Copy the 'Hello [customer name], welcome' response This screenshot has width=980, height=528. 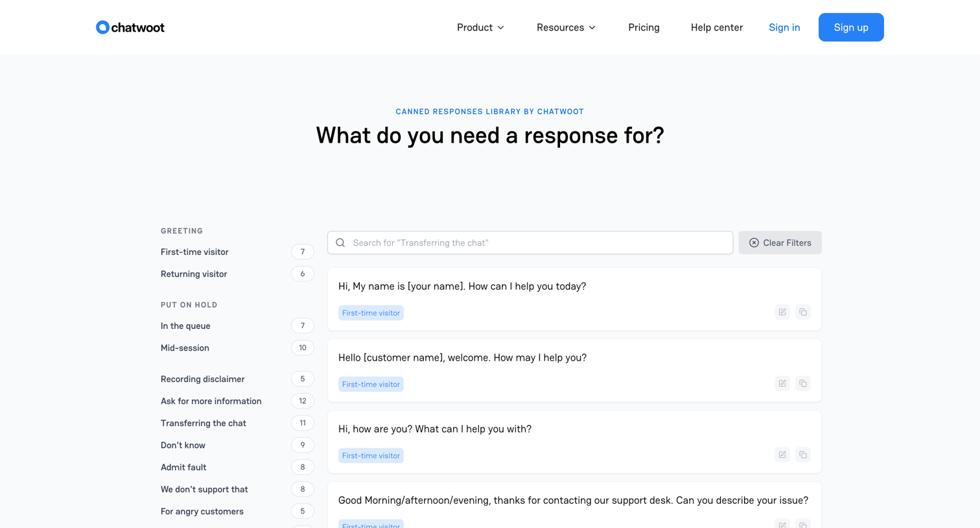803,383
